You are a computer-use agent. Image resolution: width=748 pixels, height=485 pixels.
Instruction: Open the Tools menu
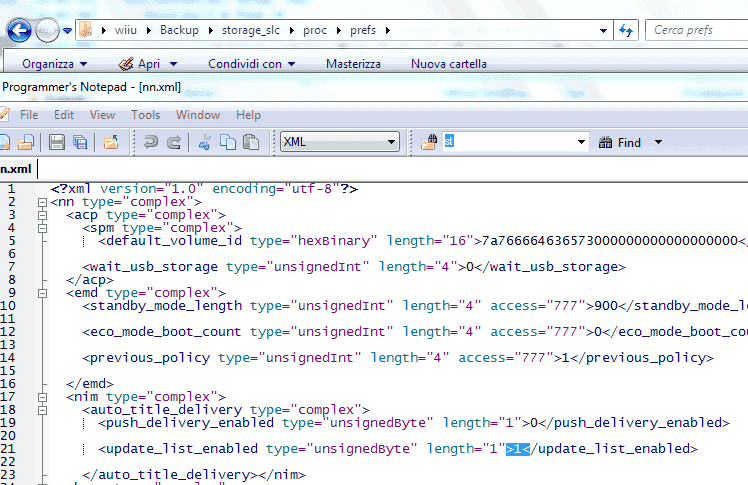click(x=145, y=115)
